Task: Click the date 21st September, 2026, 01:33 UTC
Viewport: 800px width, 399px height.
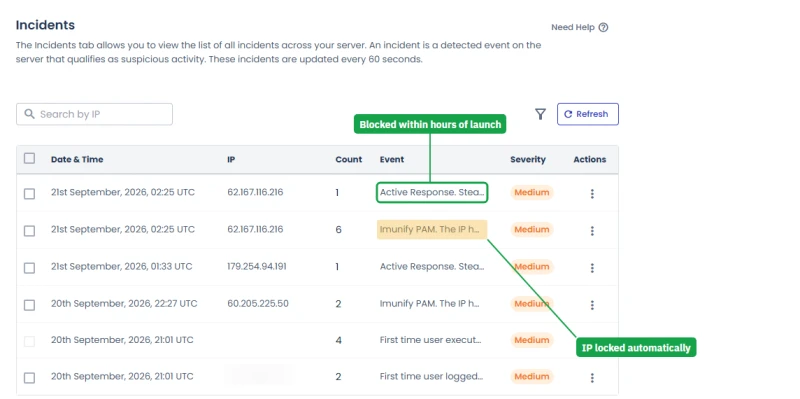Action: (x=121, y=266)
